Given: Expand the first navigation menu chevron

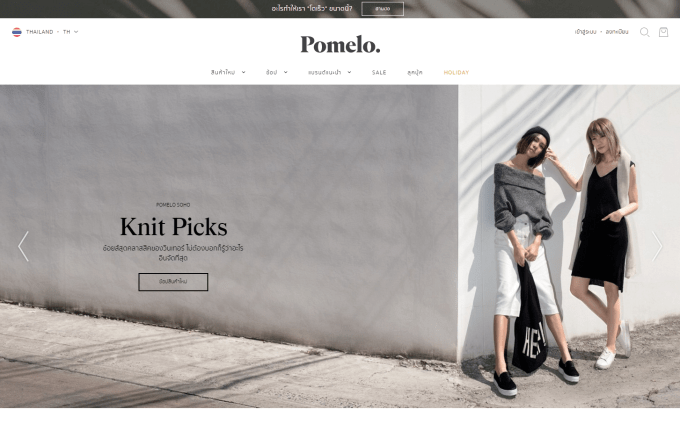Looking at the screenshot, I should pos(243,72).
